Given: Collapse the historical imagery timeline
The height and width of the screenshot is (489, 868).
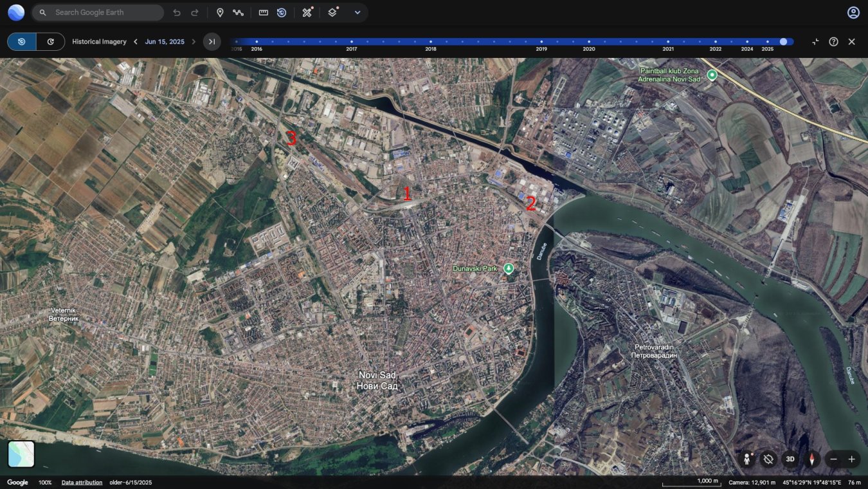Looking at the screenshot, I should [815, 42].
